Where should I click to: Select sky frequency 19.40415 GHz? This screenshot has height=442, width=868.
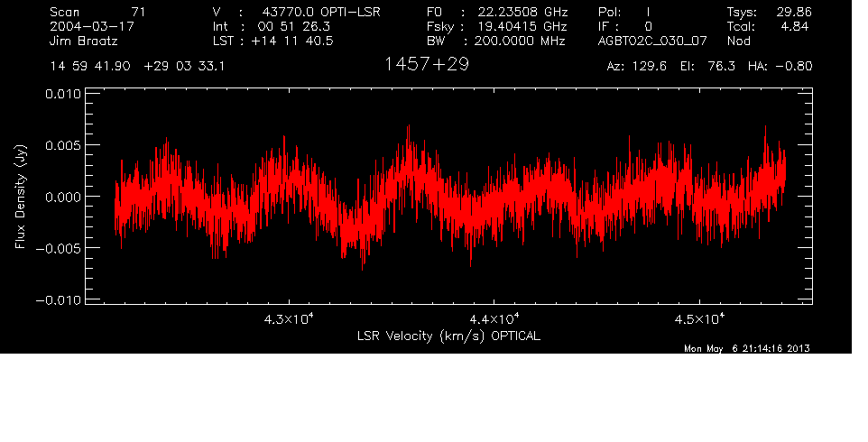click(x=522, y=26)
